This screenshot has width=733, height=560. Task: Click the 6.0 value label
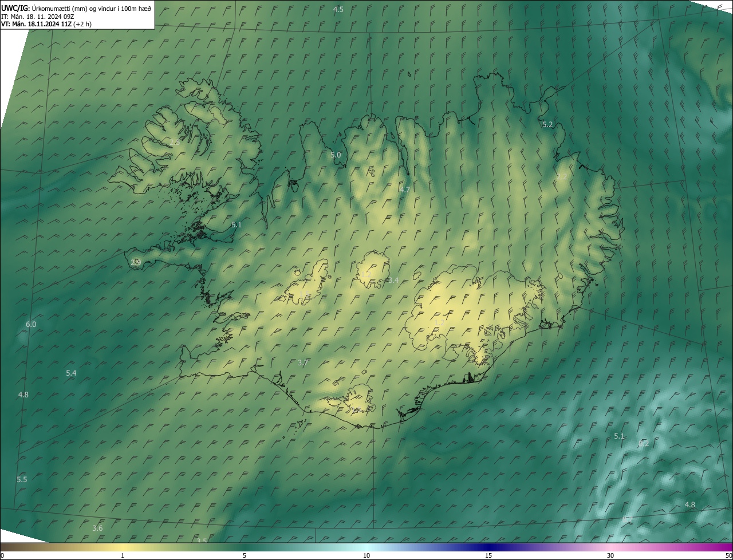31,324
